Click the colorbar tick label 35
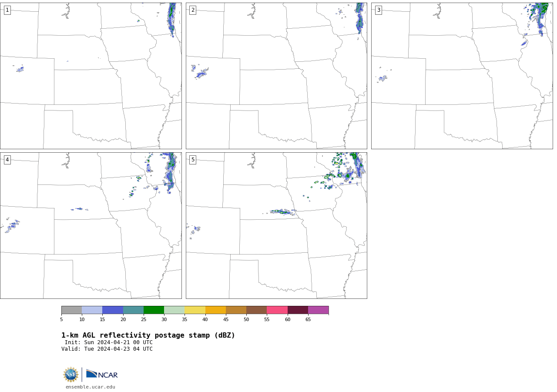Image resolution: width=557 pixels, height=392 pixels. click(185, 320)
